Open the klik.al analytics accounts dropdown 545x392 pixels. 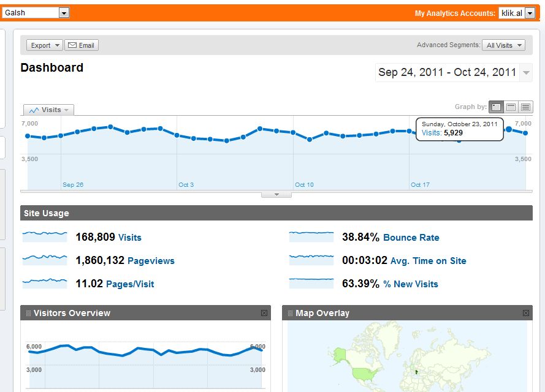pyautogui.click(x=517, y=13)
